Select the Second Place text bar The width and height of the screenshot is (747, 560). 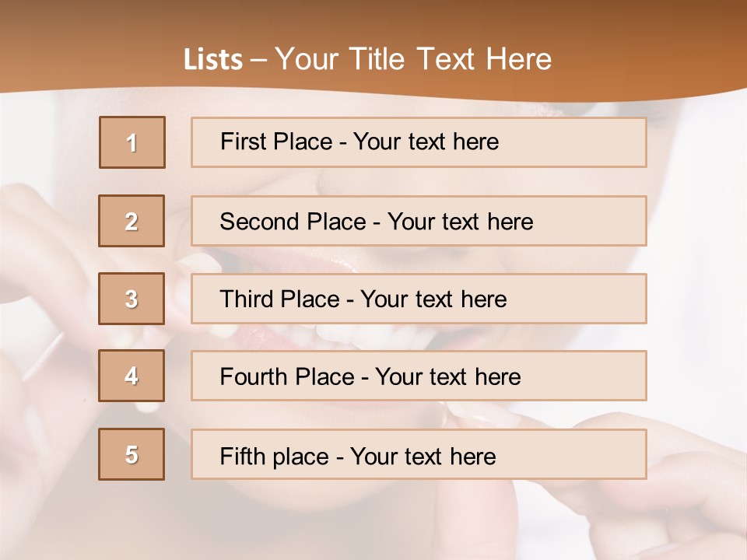coord(419,221)
